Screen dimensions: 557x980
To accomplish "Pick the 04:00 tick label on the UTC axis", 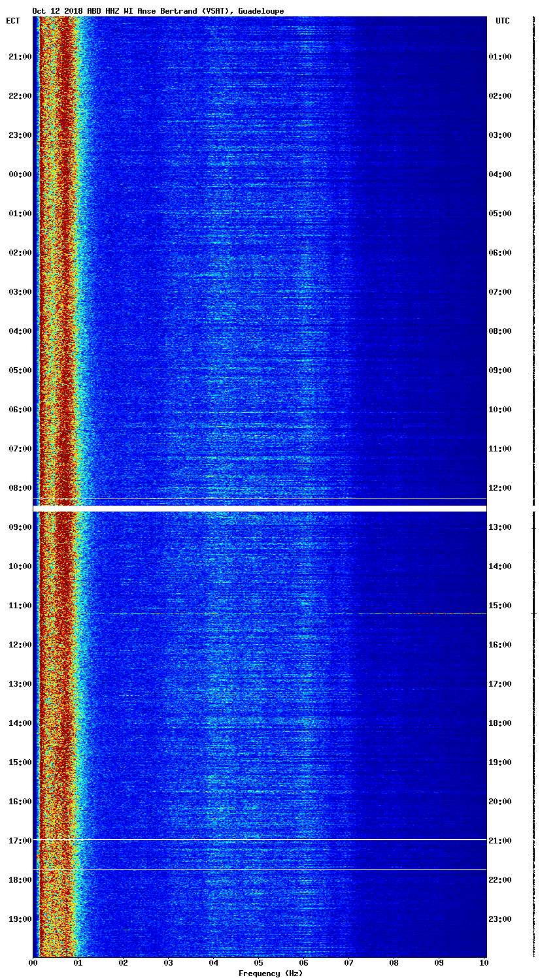I will (x=500, y=174).
